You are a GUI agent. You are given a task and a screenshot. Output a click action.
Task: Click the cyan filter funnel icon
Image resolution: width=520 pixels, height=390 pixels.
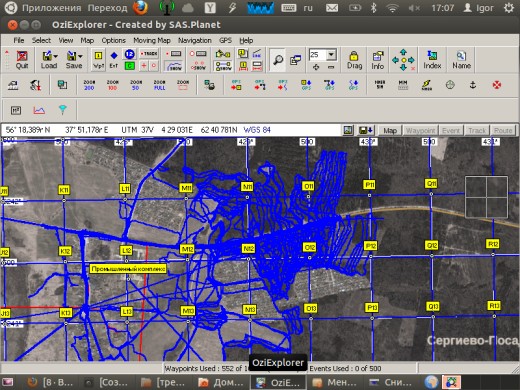(62, 110)
